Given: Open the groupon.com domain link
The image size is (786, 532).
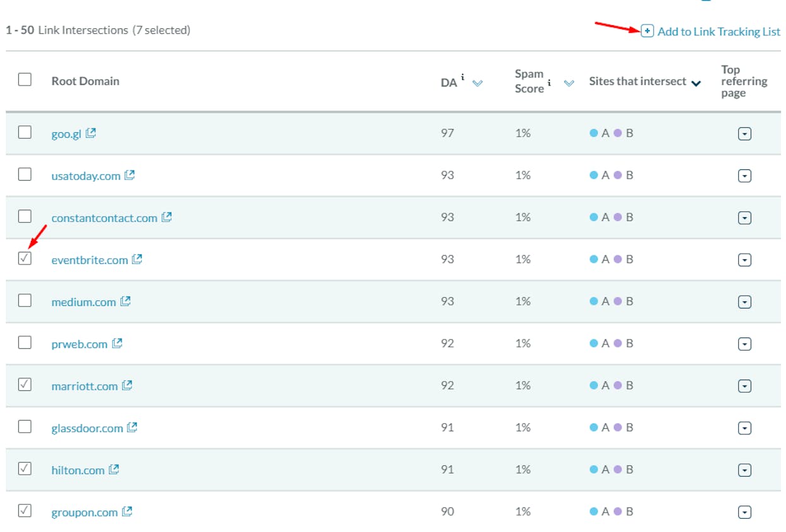Looking at the screenshot, I should [x=84, y=512].
